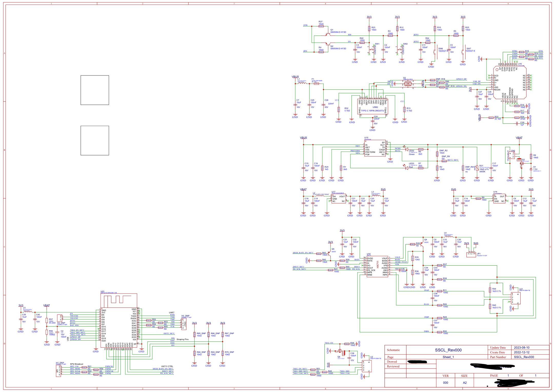The width and height of the screenshot is (555, 392).
Task: Click the Straping Pins annotation text
Action: point(183,339)
